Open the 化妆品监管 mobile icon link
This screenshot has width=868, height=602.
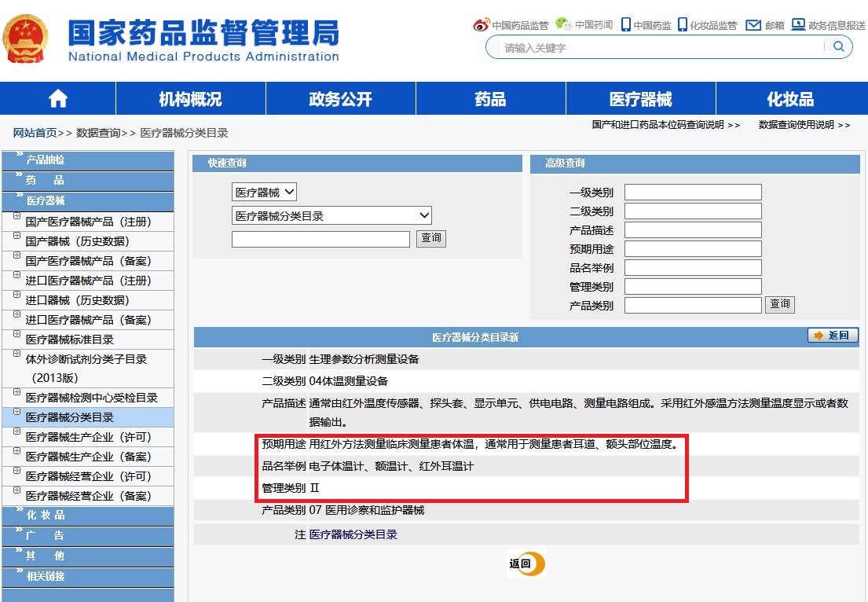(708, 25)
